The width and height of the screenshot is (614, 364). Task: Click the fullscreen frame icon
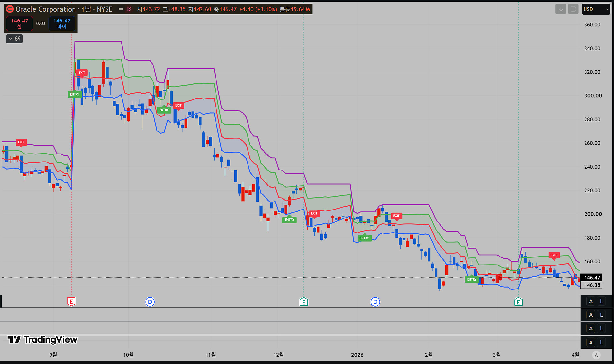click(573, 9)
